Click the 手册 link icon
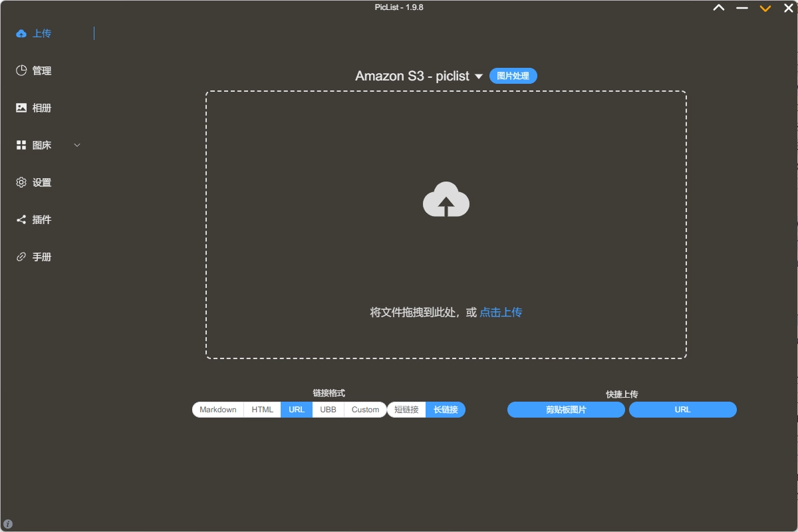 point(21,257)
